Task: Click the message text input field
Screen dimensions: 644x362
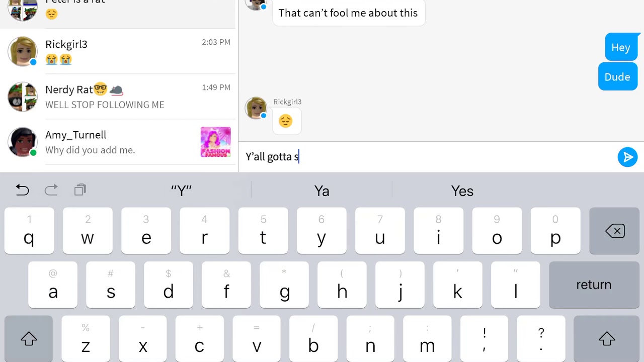Action: (x=428, y=157)
